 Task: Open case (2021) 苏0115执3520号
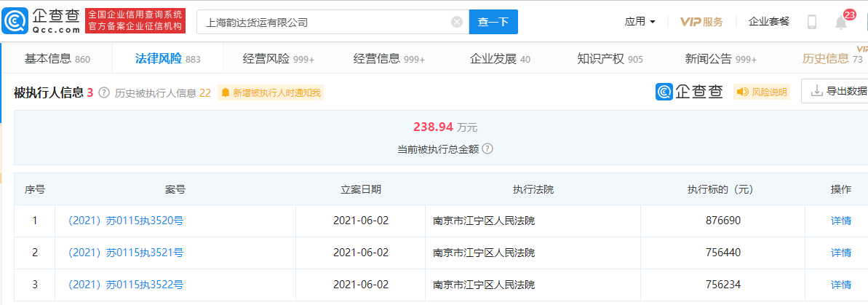click(x=126, y=221)
